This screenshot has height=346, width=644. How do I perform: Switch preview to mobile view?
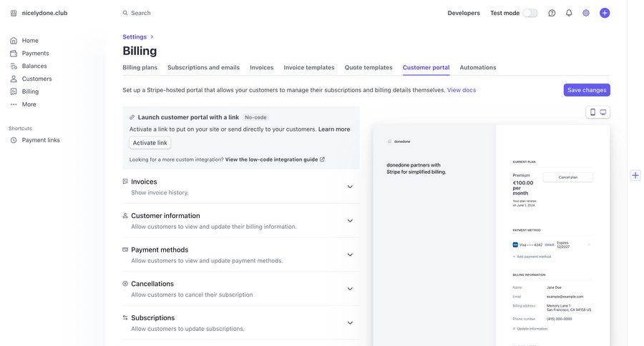592,112
